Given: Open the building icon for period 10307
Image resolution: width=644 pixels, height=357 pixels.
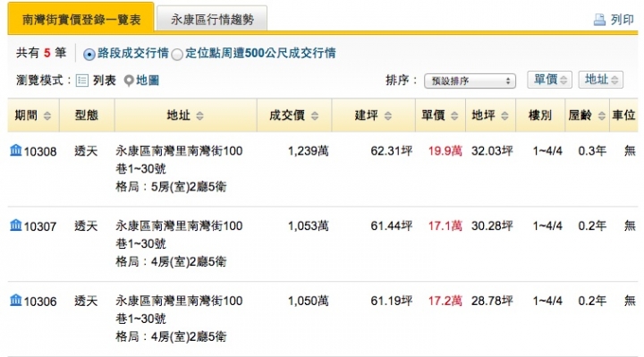Looking at the screenshot, I should (16, 225).
